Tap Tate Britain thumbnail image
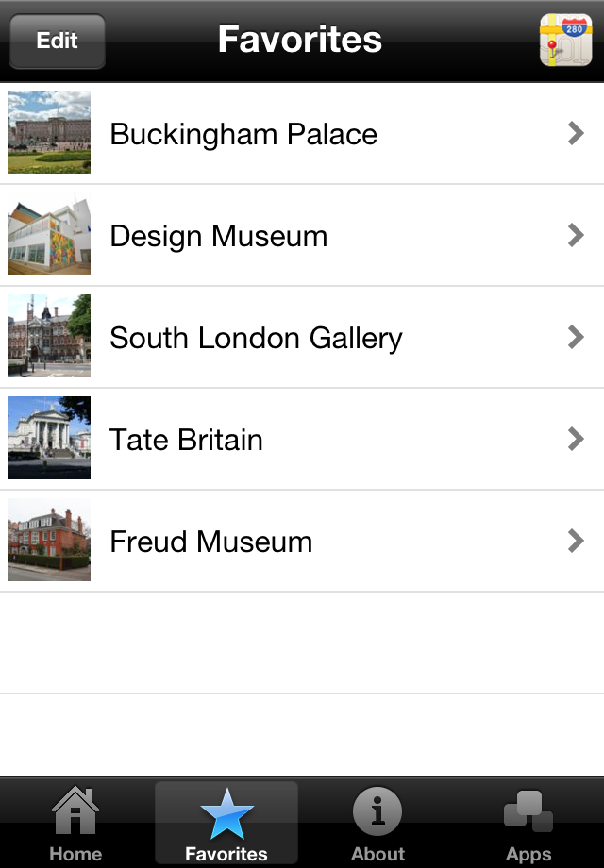 [49, 438]
